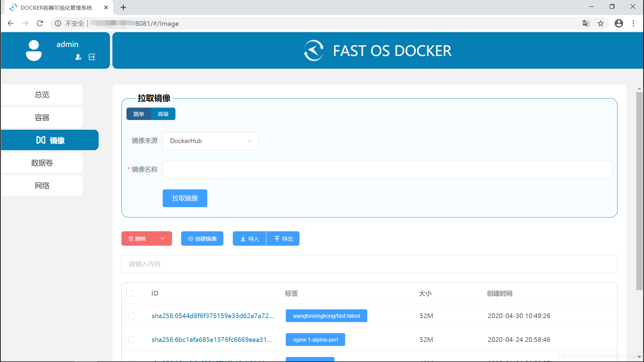Open 容器 in the sidebar
The width and height of the screenshot is (644, 362).
pos(42,118)
